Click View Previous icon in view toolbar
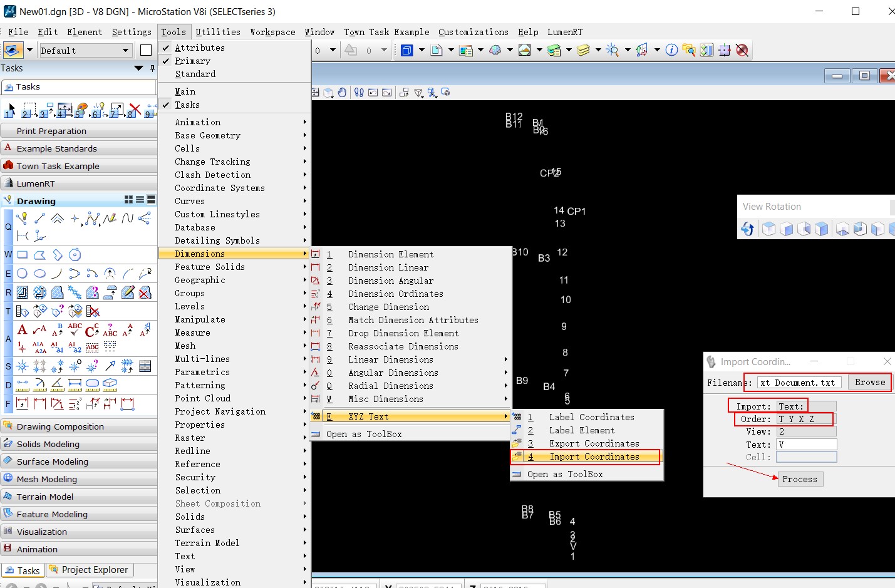Image resolution: width=895 pixels, height=588 pixels. coord(373,93)
